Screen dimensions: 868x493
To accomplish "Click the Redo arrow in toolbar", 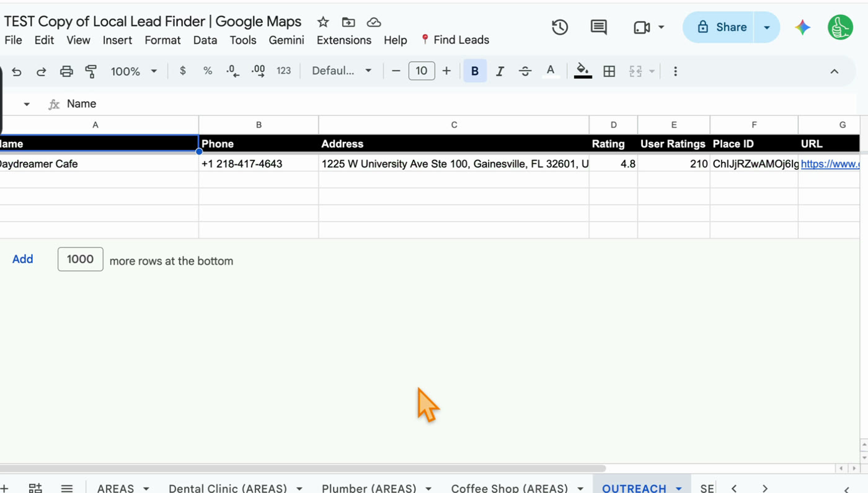I will coord(42,71).
